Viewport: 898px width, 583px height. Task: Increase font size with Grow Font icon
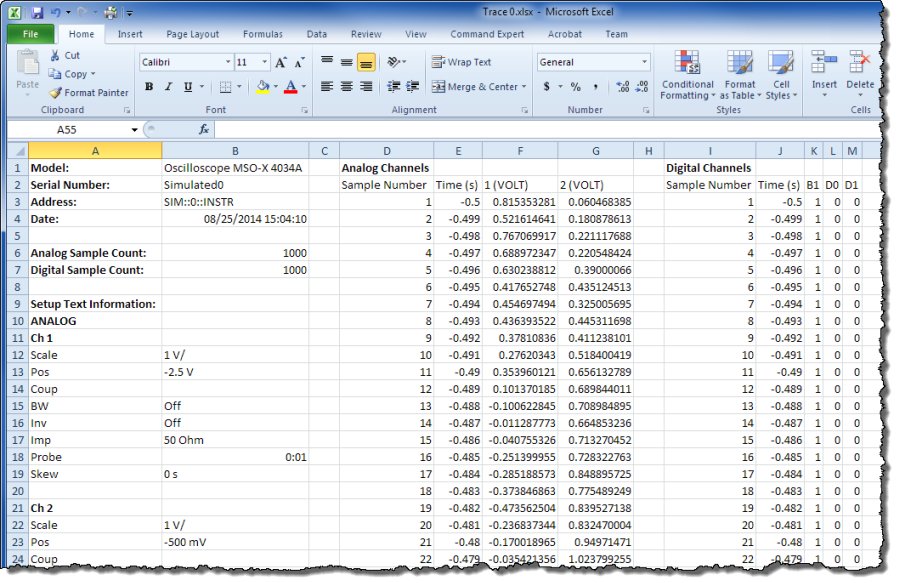(x=281, y=62)
